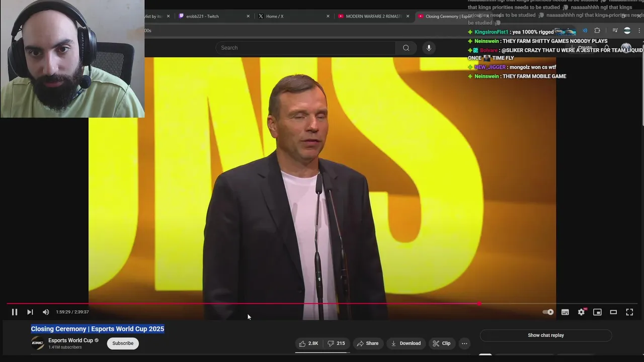This screenshot has width=644, height=362.
Task: Like the video with thumbs up 2.8K
Action: pos(308,343)
